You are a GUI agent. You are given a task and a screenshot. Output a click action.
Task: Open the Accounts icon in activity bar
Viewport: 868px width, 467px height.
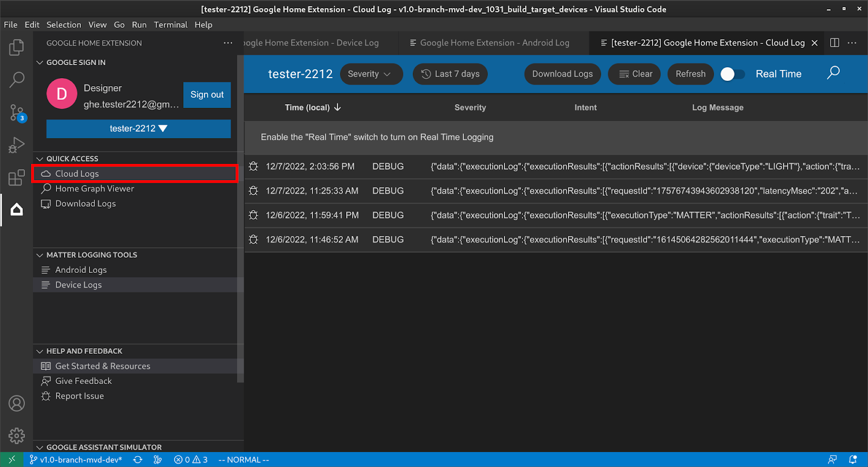click(x=16, y=404)
